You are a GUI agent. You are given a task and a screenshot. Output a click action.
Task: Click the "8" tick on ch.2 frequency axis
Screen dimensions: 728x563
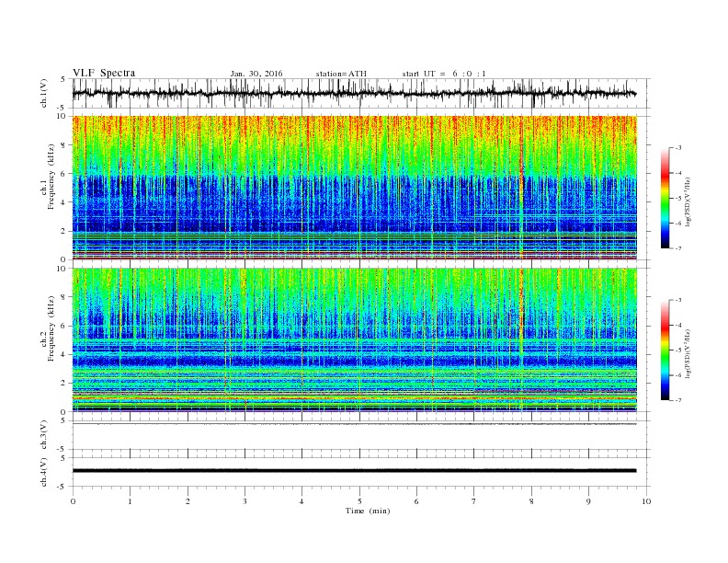(64, 297)
